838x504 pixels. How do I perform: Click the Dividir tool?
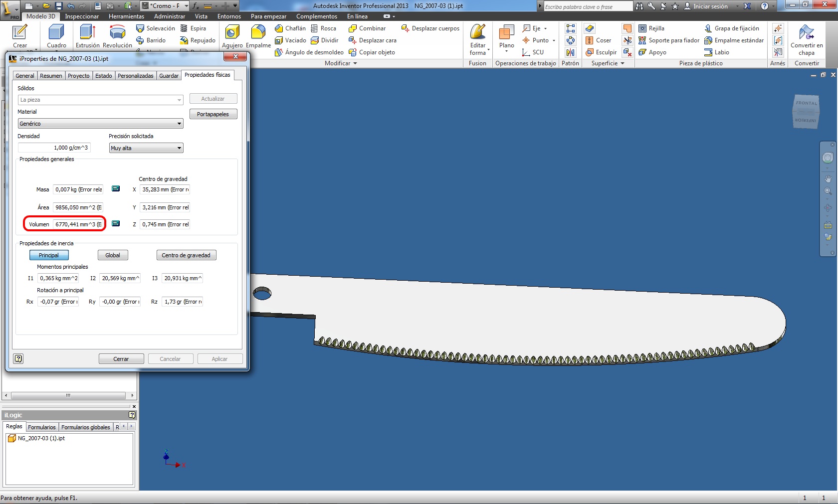coord(324,40)
